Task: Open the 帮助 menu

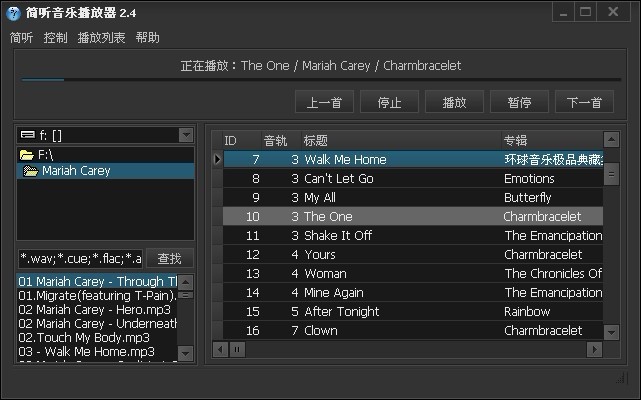Action: (x=148, y=38)
